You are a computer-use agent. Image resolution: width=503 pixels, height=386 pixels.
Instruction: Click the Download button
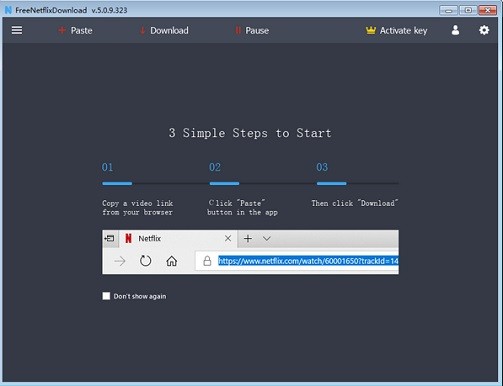(164, 30)
